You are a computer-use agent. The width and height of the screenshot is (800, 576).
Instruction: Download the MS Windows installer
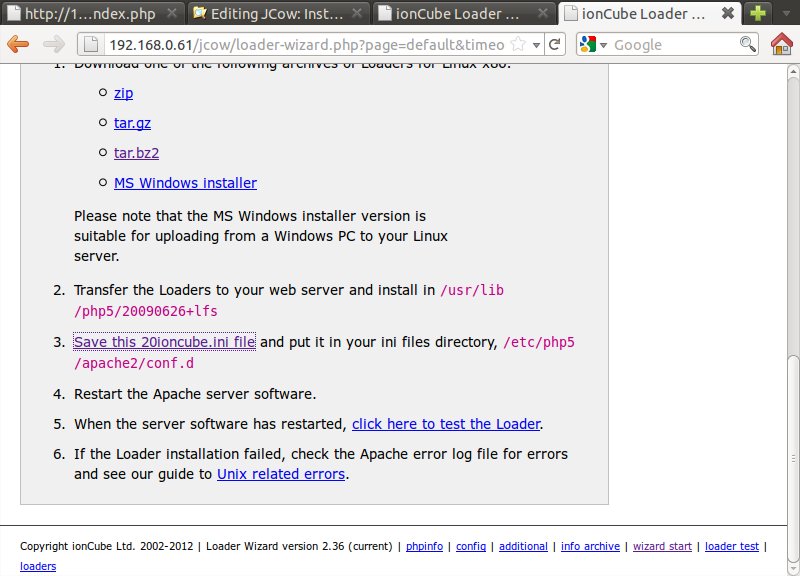coord(185,183)
